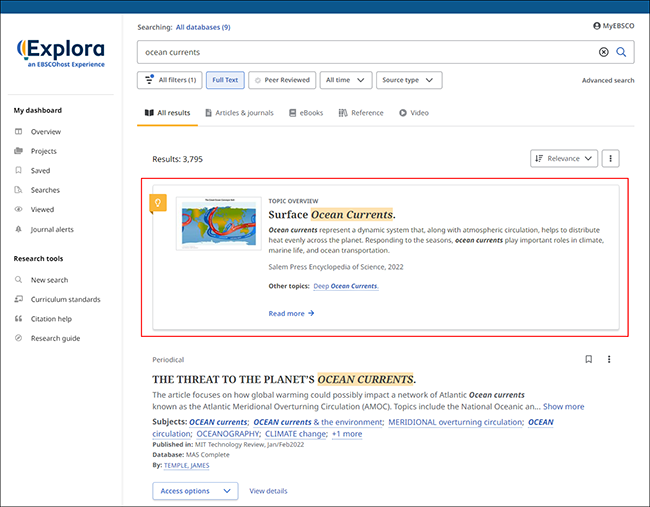Image resolution: width=650 pixels, height=507 pixels.
Task: Click the Overview panel icon
Action: 18,131
